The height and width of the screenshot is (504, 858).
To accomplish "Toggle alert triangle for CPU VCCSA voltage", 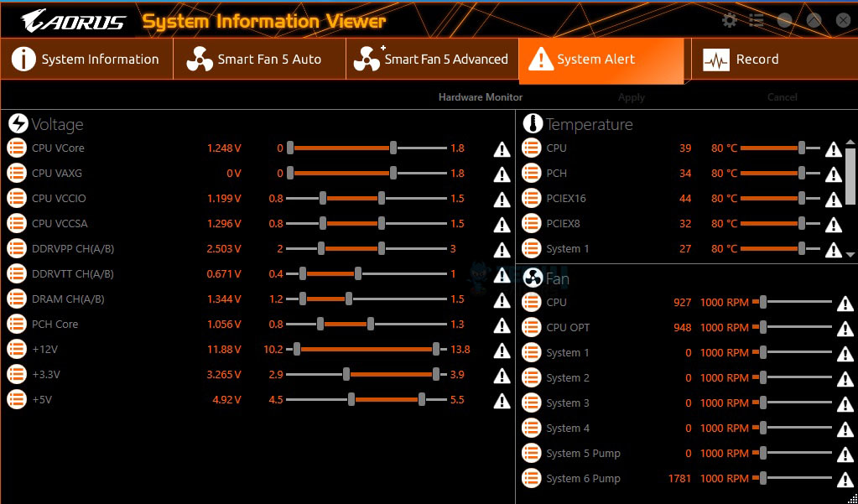I will 502,225.
